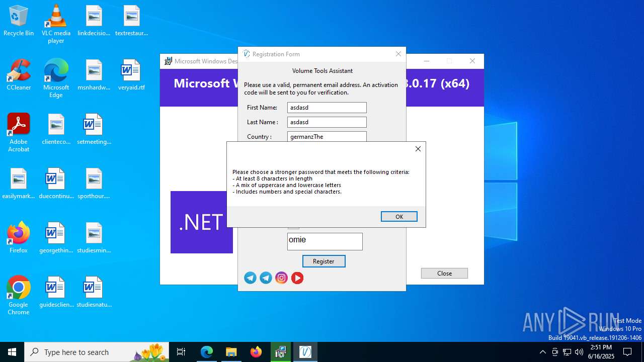Click the Telegram icon adjacent to Instagram icon

pyautogui.click(x=266, y=278)
